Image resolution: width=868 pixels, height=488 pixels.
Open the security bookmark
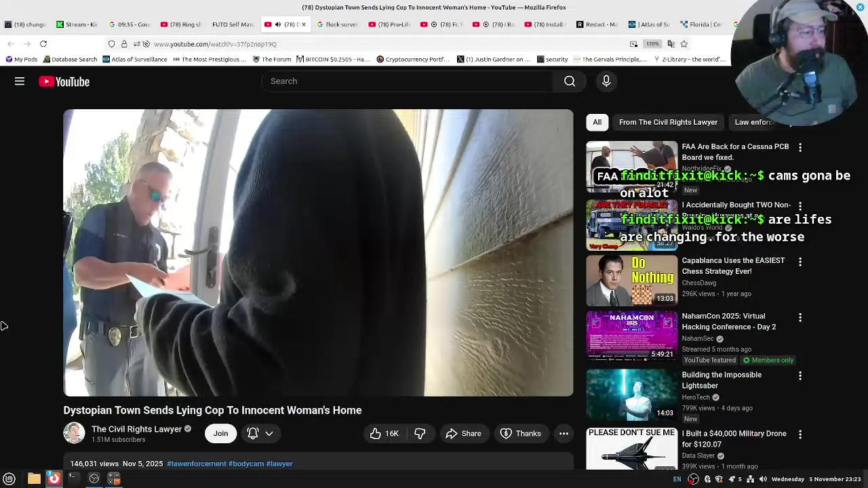[x=552, y=60]
